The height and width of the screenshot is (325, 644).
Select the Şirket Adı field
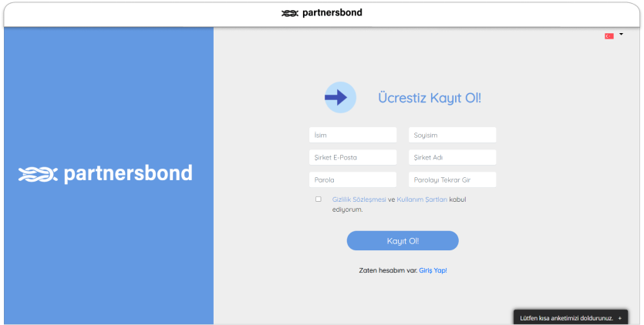(452, 157)
